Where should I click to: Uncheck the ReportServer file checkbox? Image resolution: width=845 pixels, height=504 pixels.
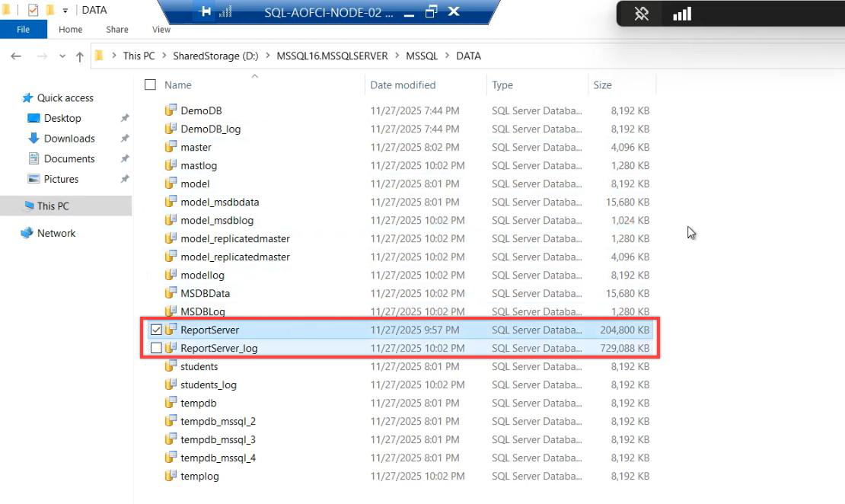click(156, 330)
